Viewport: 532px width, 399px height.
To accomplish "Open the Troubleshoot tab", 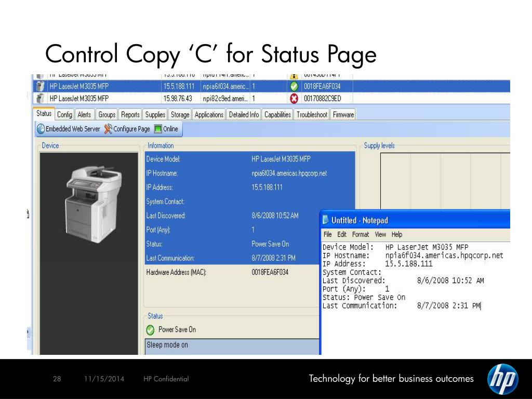I will pyautogui.click(x=312, y=115).
